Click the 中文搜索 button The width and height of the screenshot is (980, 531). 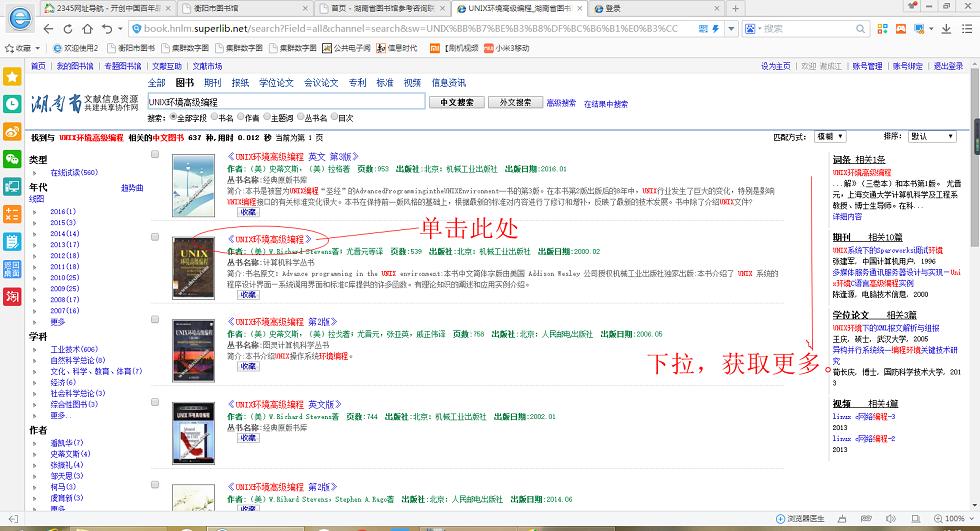pyautogui.click(x=457, y=102)
